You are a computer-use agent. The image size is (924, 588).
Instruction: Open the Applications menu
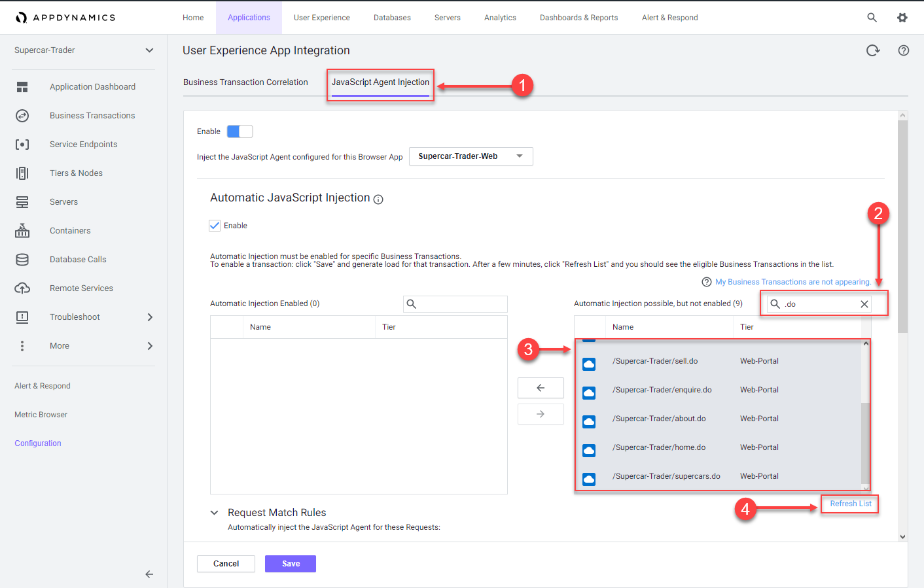(x=249, y=18)
